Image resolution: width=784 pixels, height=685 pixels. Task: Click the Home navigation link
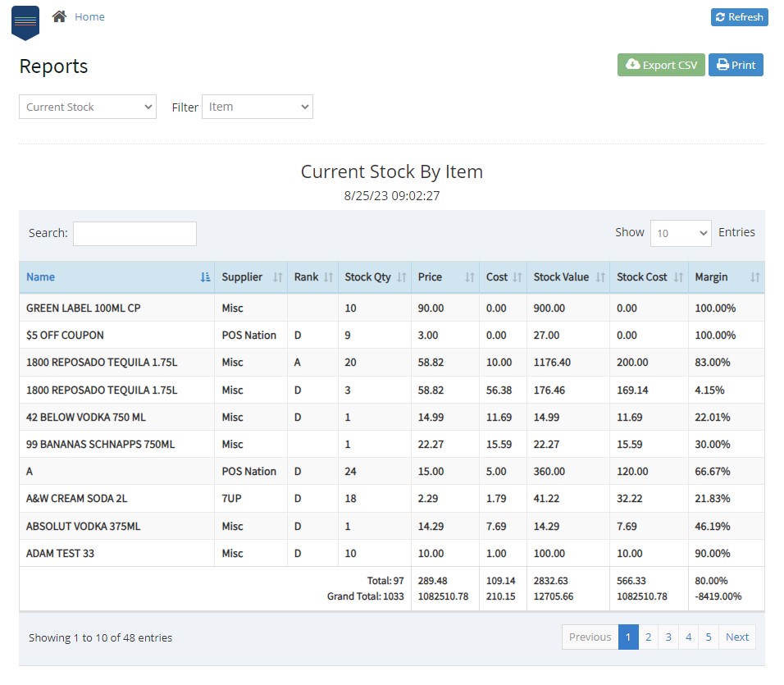[x=90, y=16]
